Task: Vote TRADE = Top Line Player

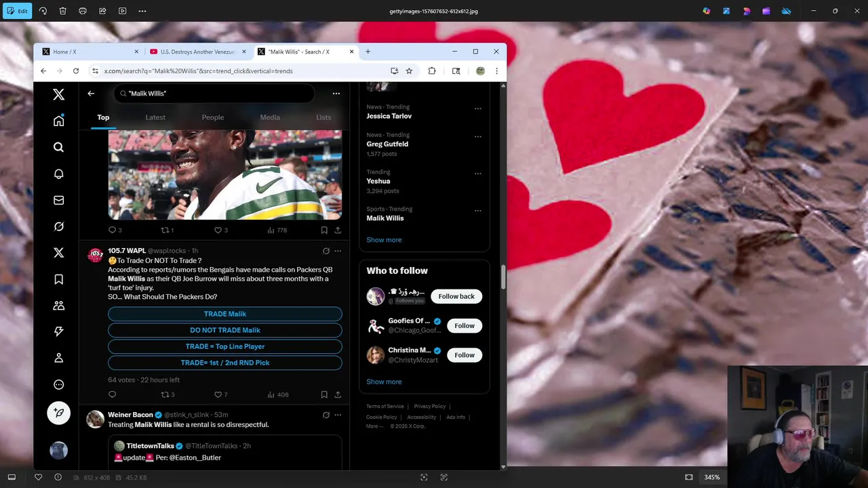Action: tap(225, 346)
